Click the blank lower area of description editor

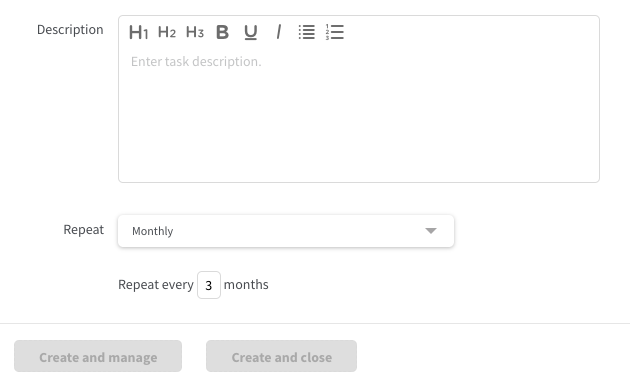click(359, 133)
